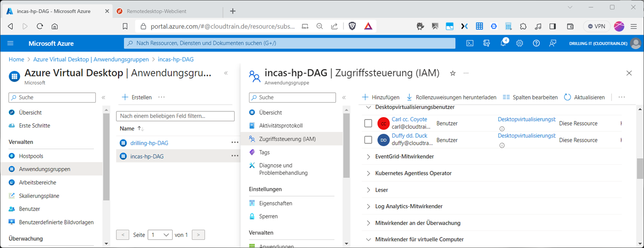Open browser wallet icon
The height and width of the screenshot is (248, 644).
coord(570,26)
